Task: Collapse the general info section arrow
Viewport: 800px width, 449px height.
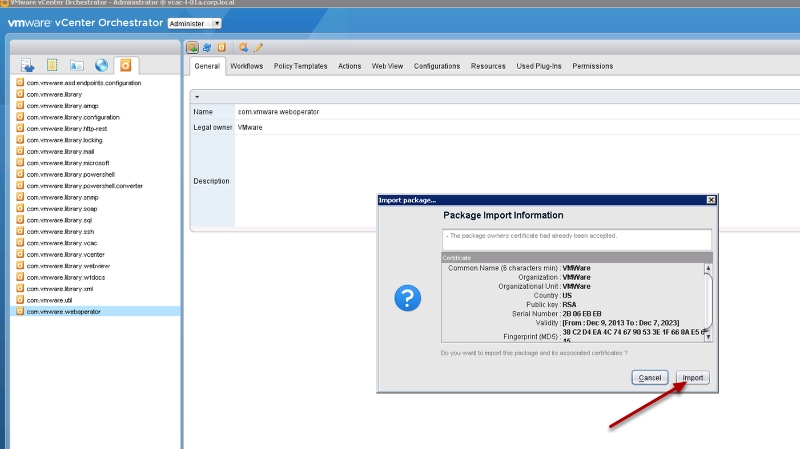Action: (197, 97)
